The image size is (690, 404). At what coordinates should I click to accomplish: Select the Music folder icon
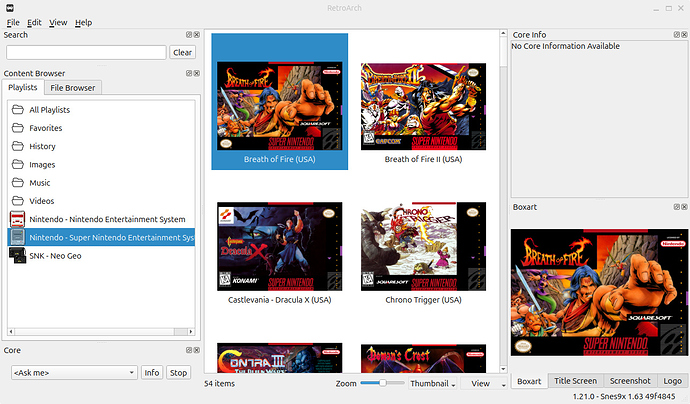[x=18, y=183]
